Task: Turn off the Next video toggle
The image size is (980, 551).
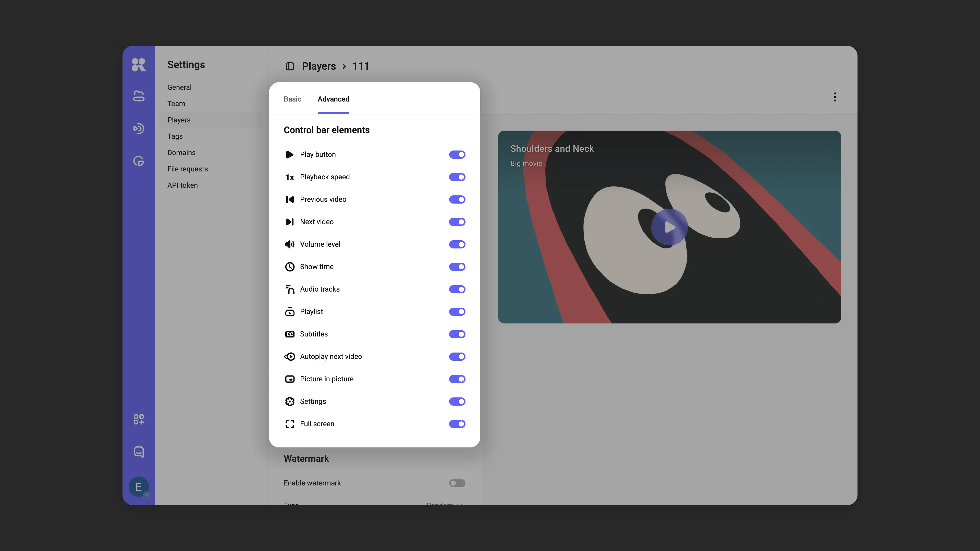Action: coord(457,222)
